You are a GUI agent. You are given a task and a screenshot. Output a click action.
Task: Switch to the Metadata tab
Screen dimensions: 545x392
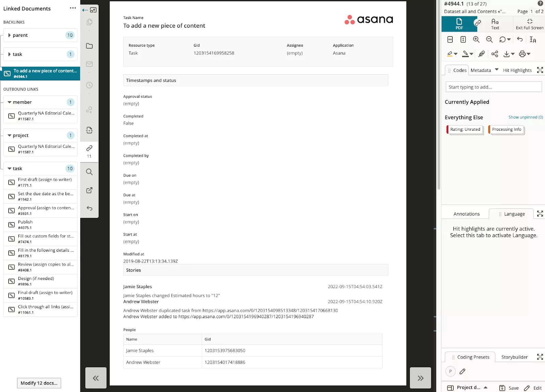click(x=481, y=70)
